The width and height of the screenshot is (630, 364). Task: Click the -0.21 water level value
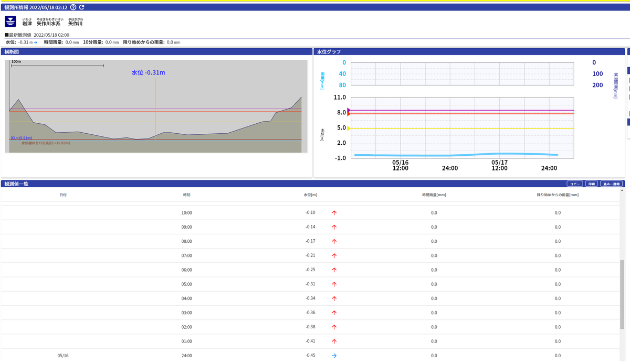pos(310,255)
